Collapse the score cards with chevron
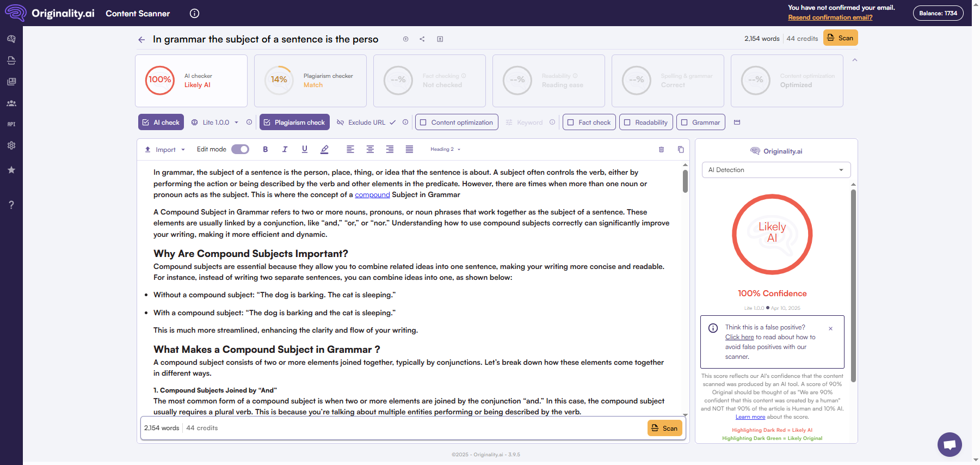980x465 pixels. 854,60
